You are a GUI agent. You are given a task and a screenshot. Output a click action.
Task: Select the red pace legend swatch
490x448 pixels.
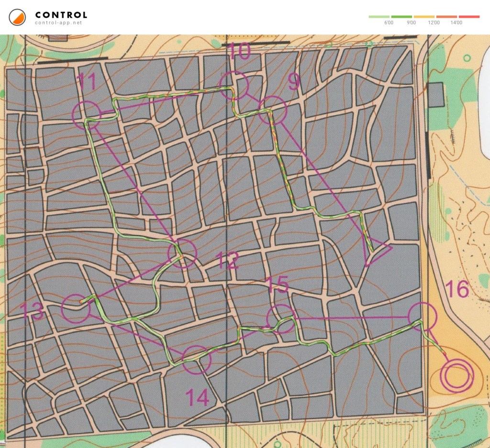pyautogui.click(x=469, y=17)
